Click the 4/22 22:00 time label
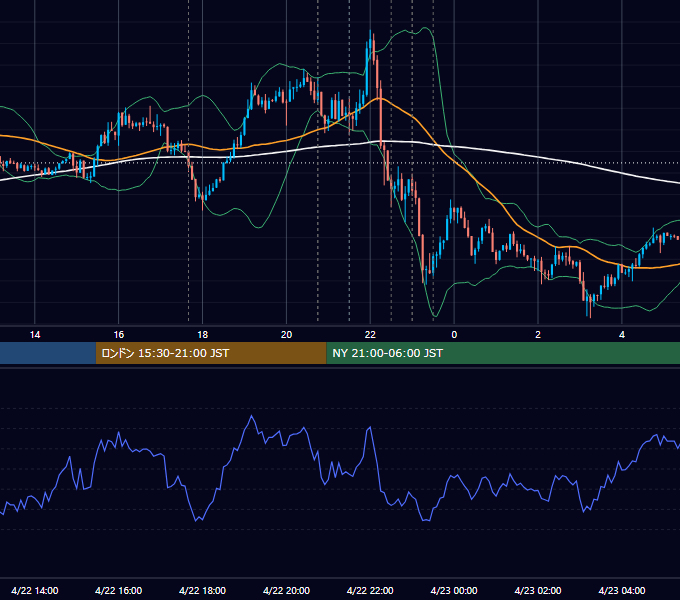Viewport: 680px width, 600px height. pos(370,590)
